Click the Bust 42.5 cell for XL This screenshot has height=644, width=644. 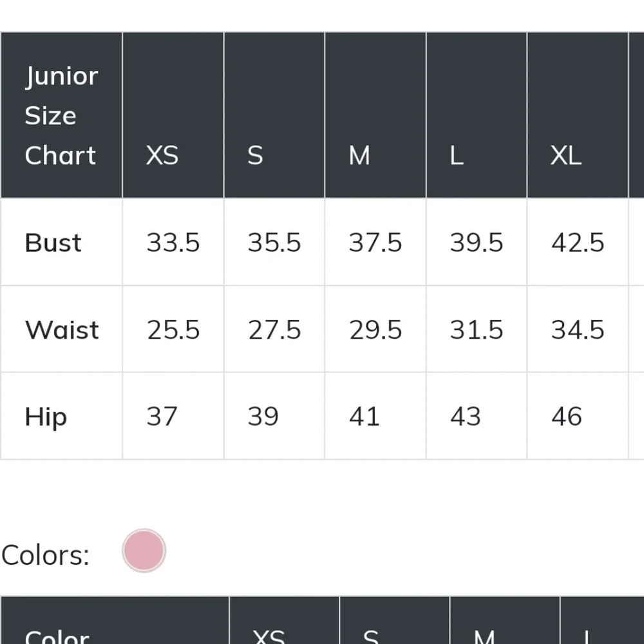(x=578, y=242)
